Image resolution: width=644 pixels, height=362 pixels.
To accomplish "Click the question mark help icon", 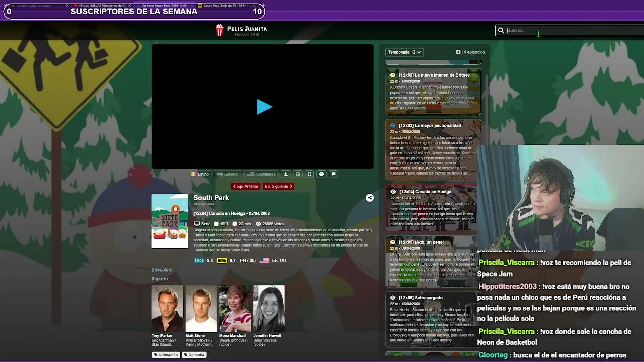I will tap(321, 174).
